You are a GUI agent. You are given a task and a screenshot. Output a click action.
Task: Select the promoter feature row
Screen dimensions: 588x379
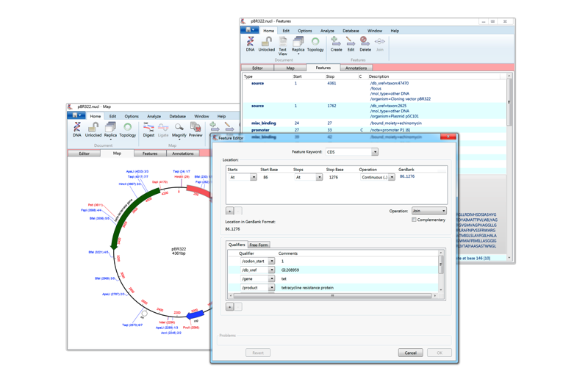coord(375,130)
